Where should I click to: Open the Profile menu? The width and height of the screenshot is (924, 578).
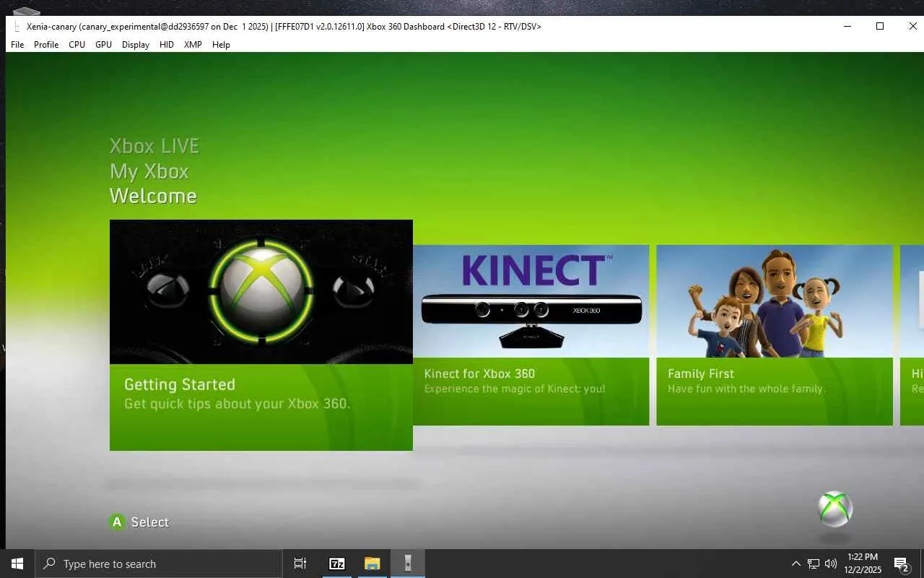coord(46,45)
